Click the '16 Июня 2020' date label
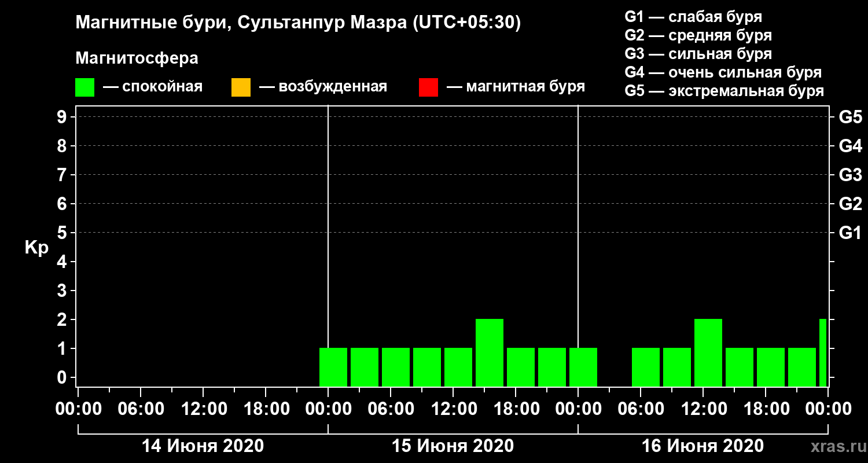 pos(703,446)
